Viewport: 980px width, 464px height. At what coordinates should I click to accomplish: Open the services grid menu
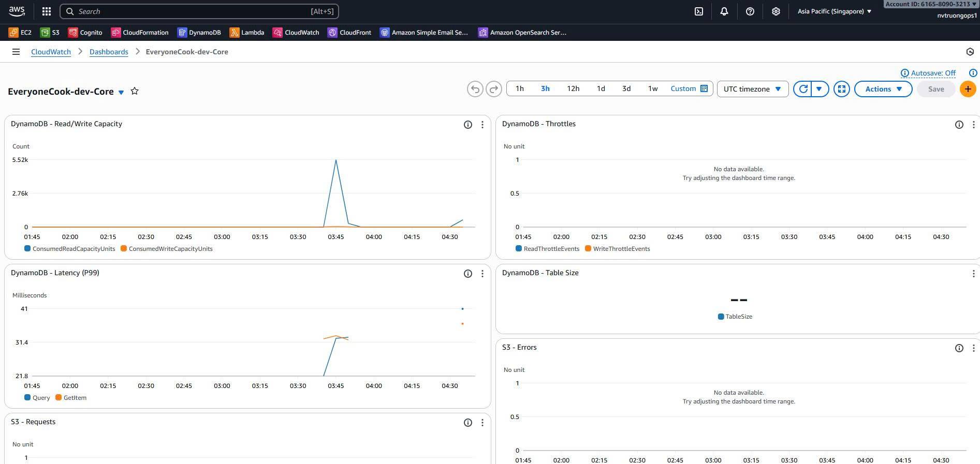click(x=46, y=11)
